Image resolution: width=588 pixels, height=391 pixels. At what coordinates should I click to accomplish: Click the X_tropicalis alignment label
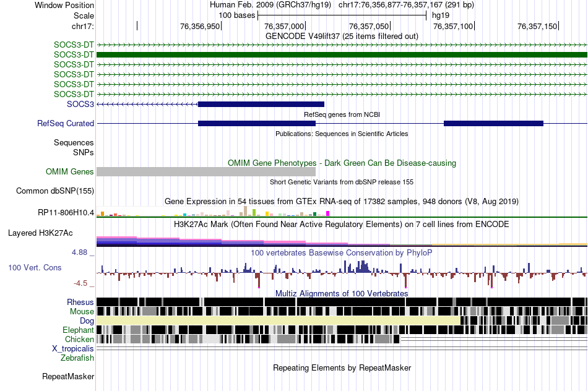(73, 349)
